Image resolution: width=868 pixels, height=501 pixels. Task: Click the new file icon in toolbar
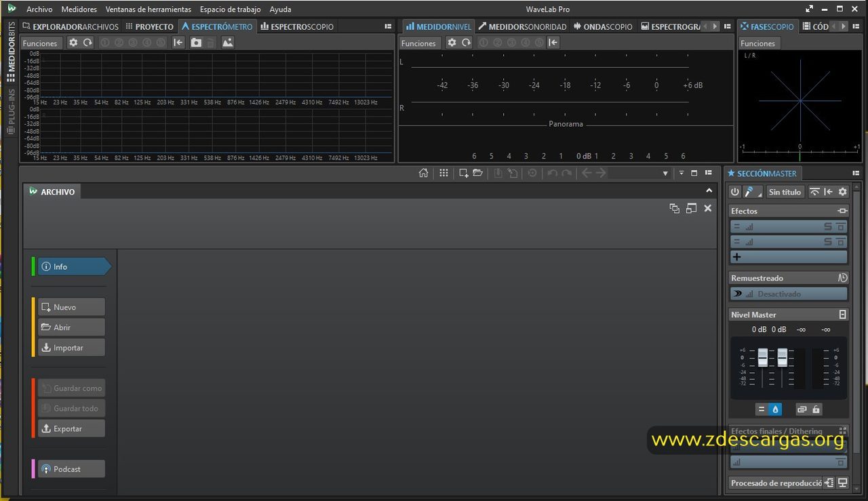tap(464, 173)
